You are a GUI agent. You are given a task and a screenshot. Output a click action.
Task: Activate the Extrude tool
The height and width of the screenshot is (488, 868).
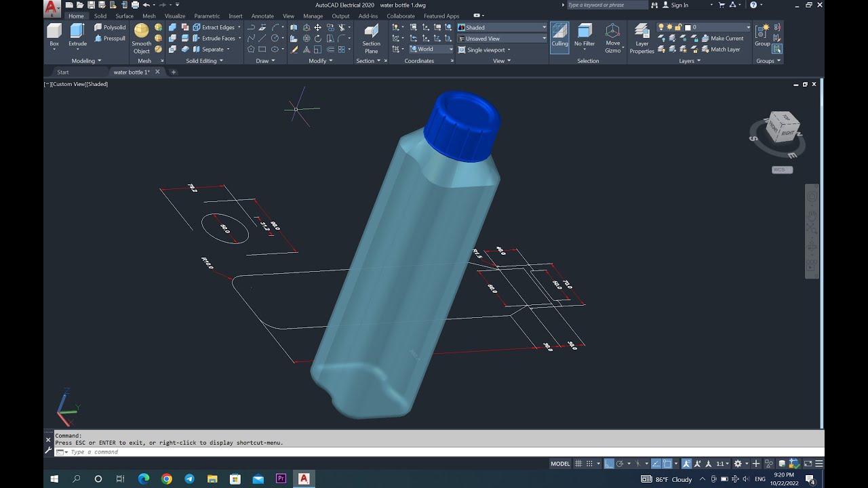pyautogui.click(x=77, y=35)
